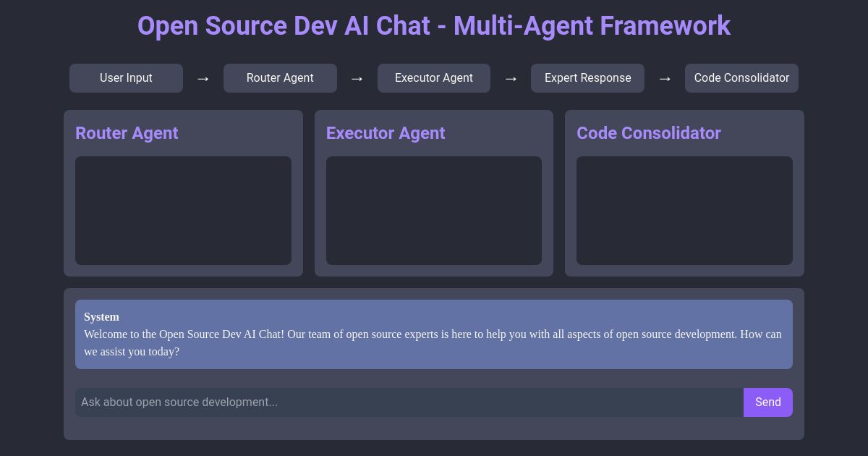Click inside the Code Consolidator output area
Screen dimensions: 868x456
tap(684, 210)
